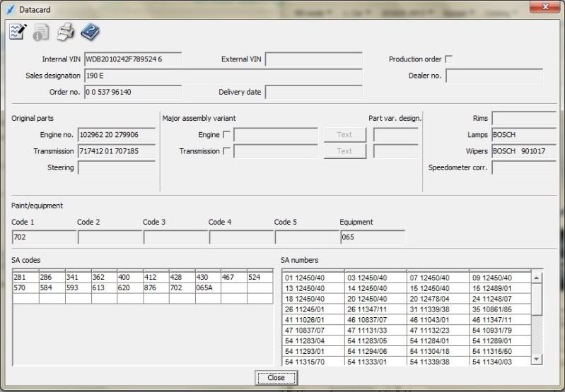Click the Steering field
Image resolution: width=565 pixels, height=392 pixels.
(x=117, y=167)
